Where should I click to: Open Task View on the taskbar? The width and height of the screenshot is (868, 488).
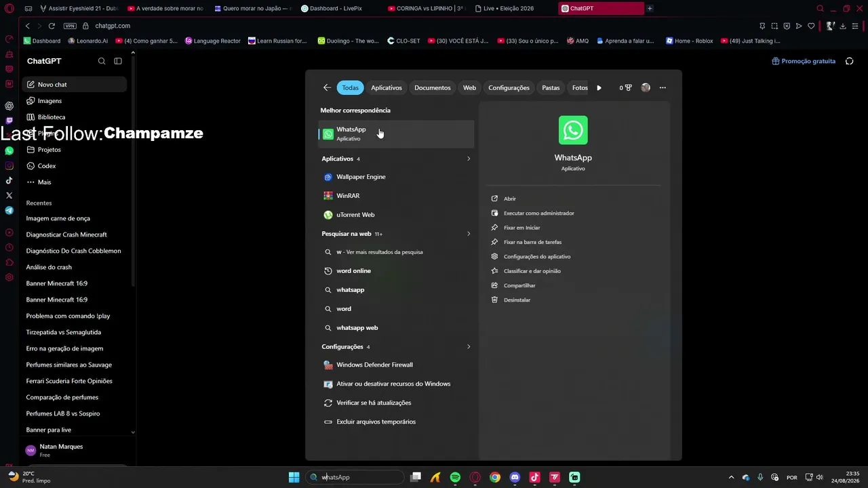click(x=416, y=477)
